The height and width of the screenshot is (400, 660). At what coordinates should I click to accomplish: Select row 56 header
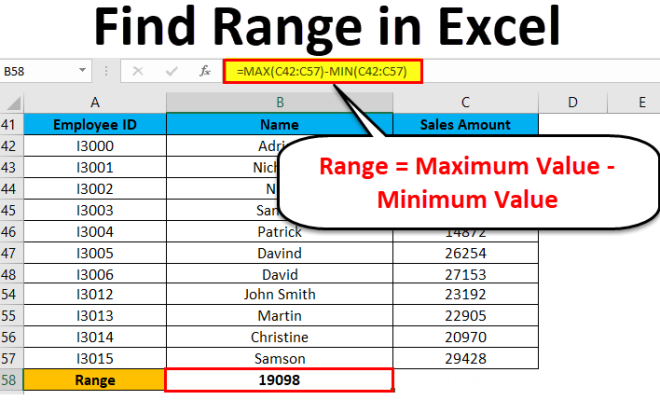(x=11, y=337)
